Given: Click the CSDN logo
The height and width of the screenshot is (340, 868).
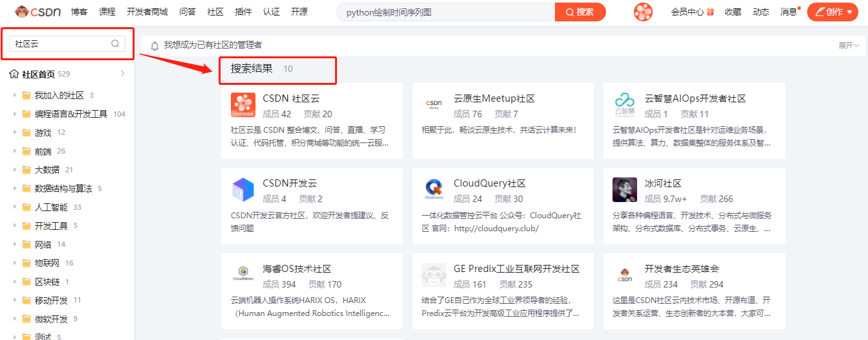Looking at the screenshot, I should click(x=39, y=12).
